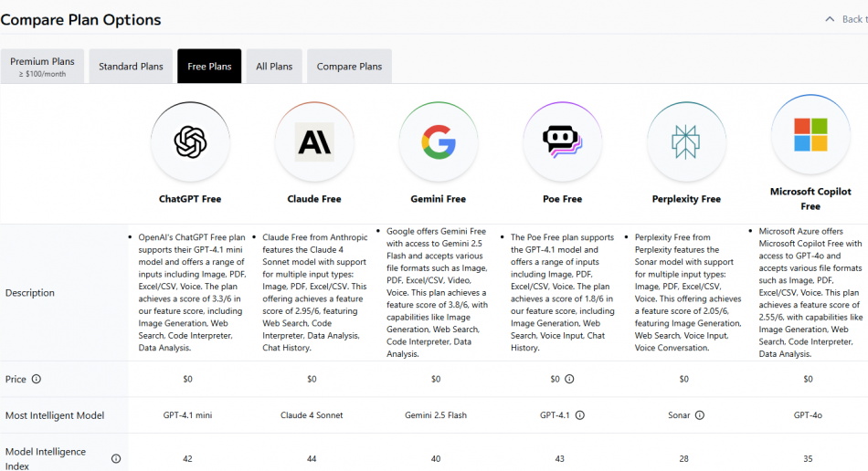Collapse section using the Back chevron
This screenshot has height=471, width=868.
830,19
